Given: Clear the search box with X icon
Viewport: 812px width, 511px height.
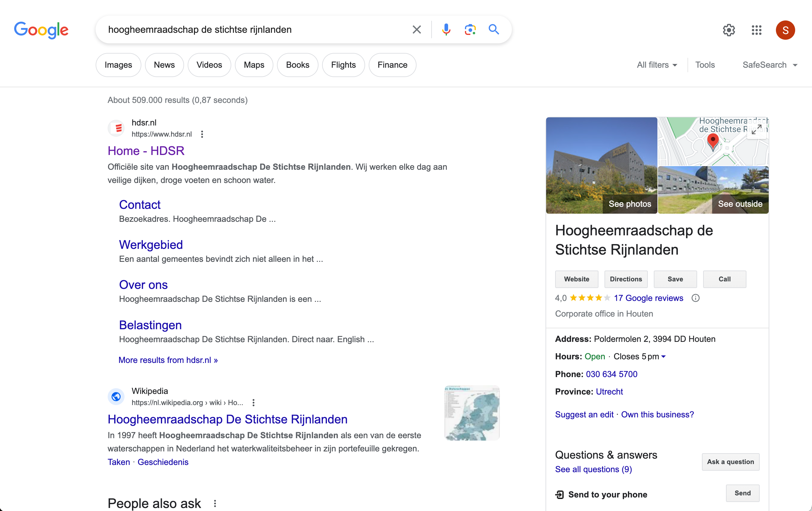Looking at the screenshot, I should click(417, 30).
